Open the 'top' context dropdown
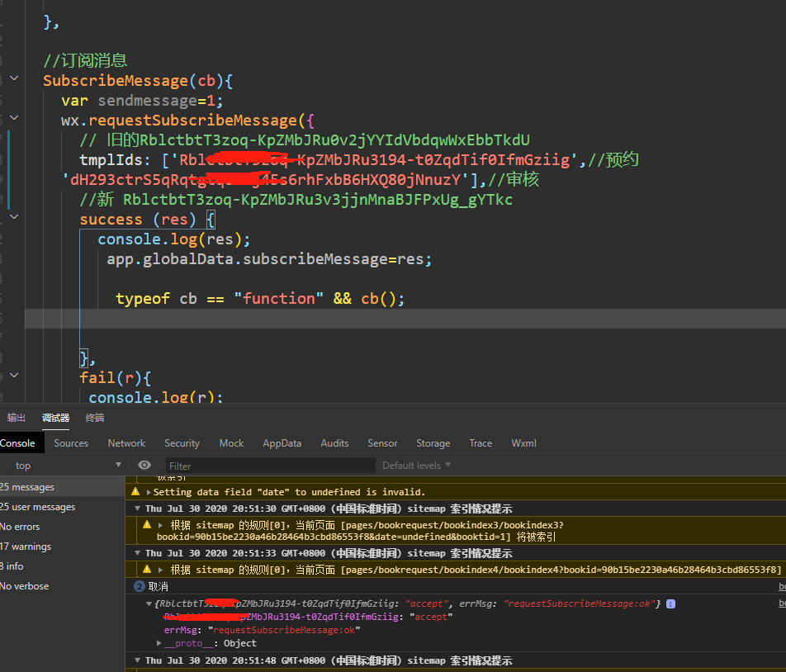 (69, 465)
